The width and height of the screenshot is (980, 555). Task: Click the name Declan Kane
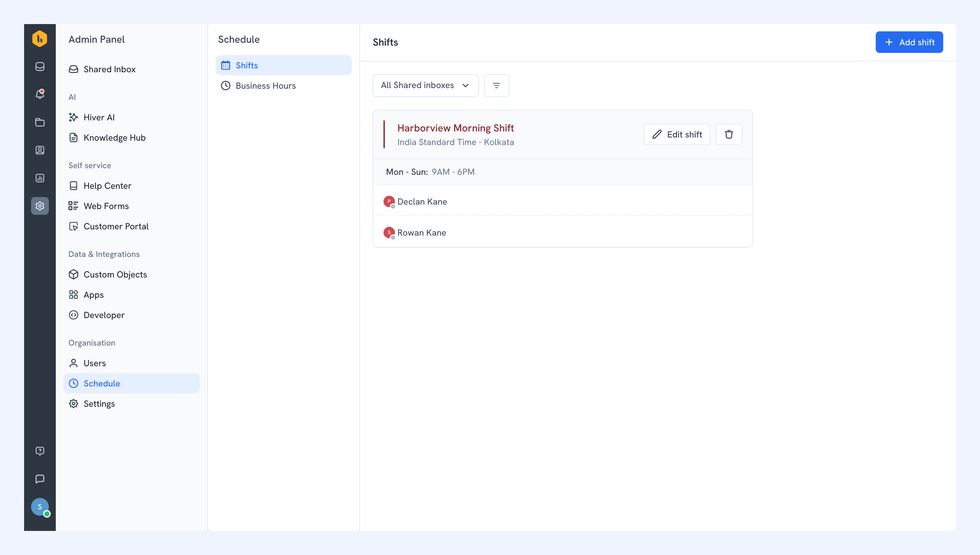tap(422, 202)
